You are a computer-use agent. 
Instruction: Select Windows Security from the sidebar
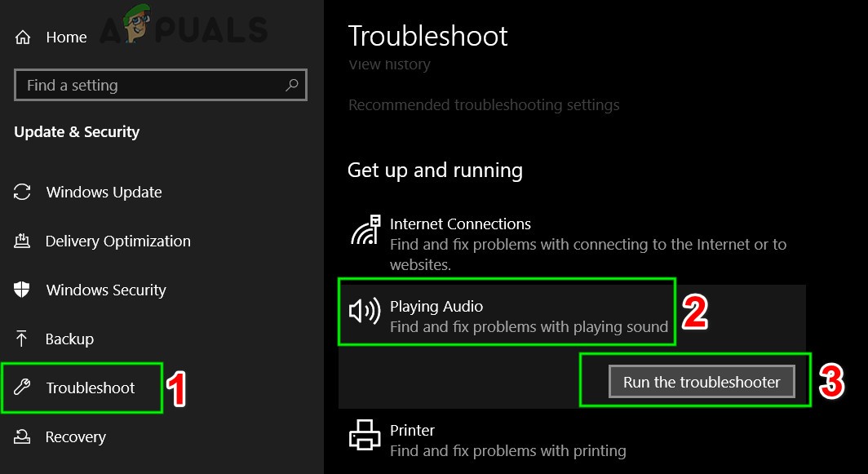pos(105,290)
